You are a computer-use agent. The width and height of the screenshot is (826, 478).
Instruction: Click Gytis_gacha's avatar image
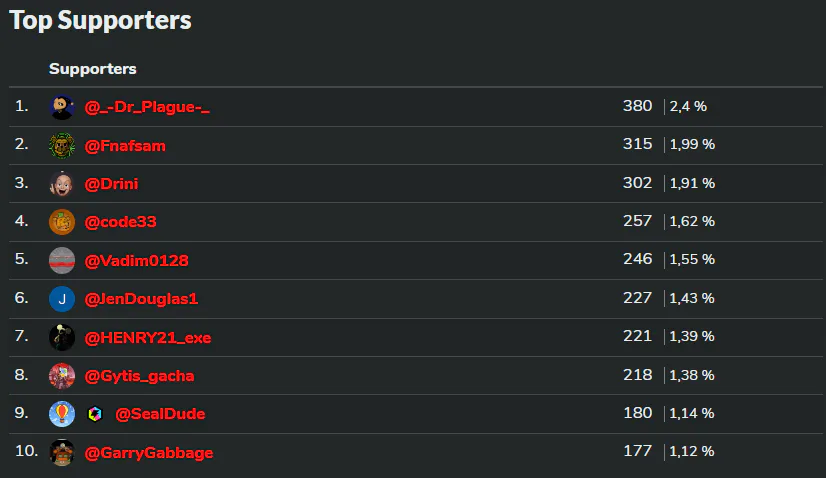[62, 376]
